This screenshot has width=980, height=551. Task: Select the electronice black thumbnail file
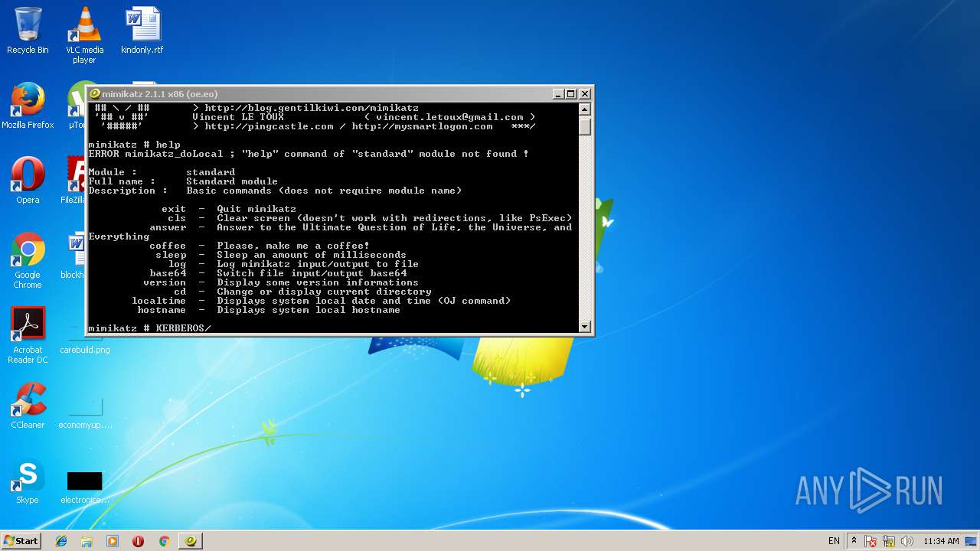84,487
